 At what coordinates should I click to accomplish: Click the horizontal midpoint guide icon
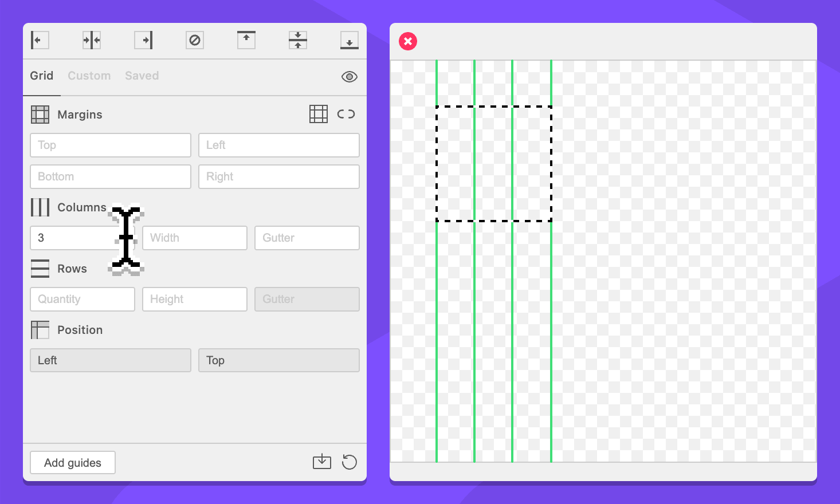click(x=298, y=40)
